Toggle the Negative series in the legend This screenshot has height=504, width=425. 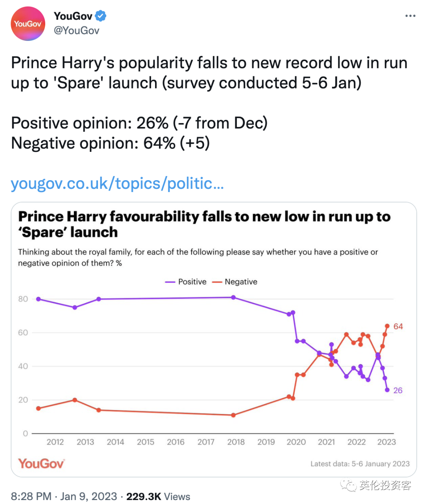point(235,282)
